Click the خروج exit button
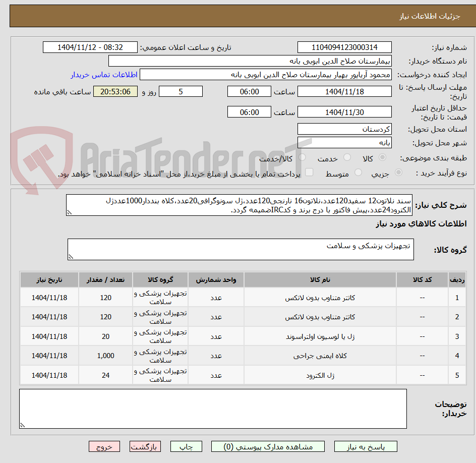This screenshot has width=476, height=463. (x=104, y=446)
